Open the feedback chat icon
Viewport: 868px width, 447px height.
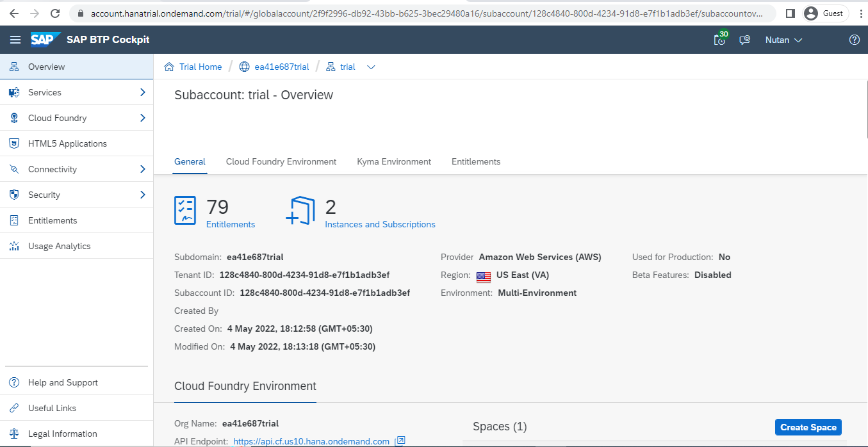pyautogui.click(x=744, y=40)
